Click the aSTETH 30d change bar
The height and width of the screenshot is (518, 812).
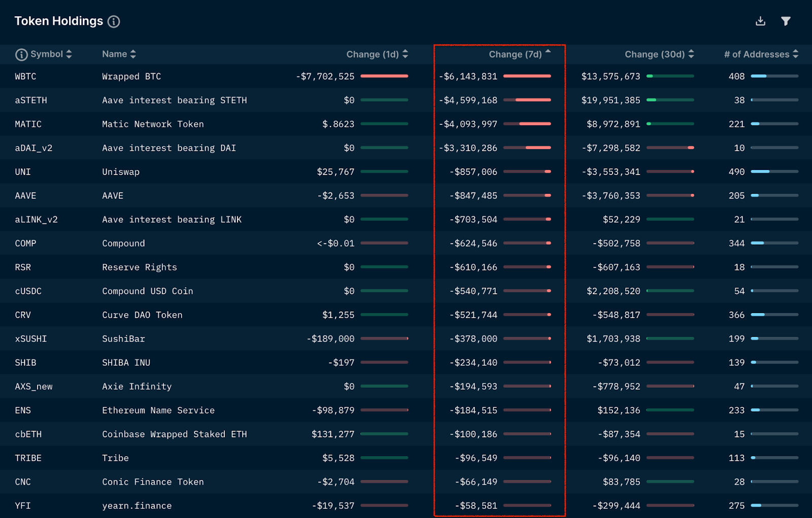point(670,100)
